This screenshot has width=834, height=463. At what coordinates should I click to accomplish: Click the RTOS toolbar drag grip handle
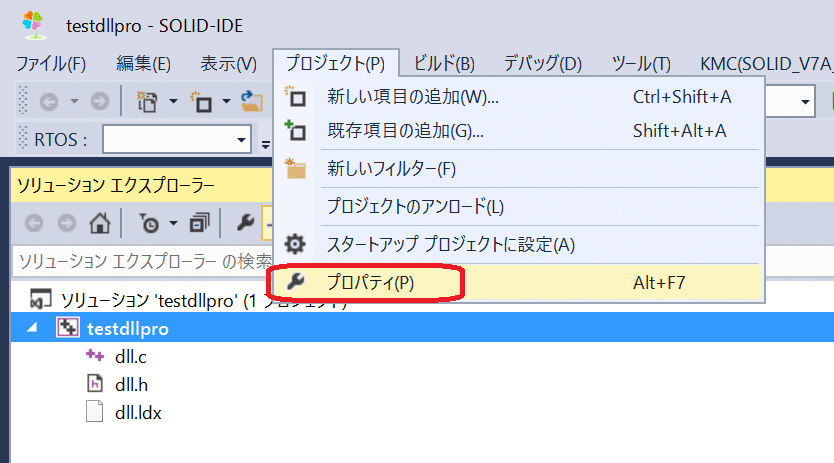click(x=23, y=138)
